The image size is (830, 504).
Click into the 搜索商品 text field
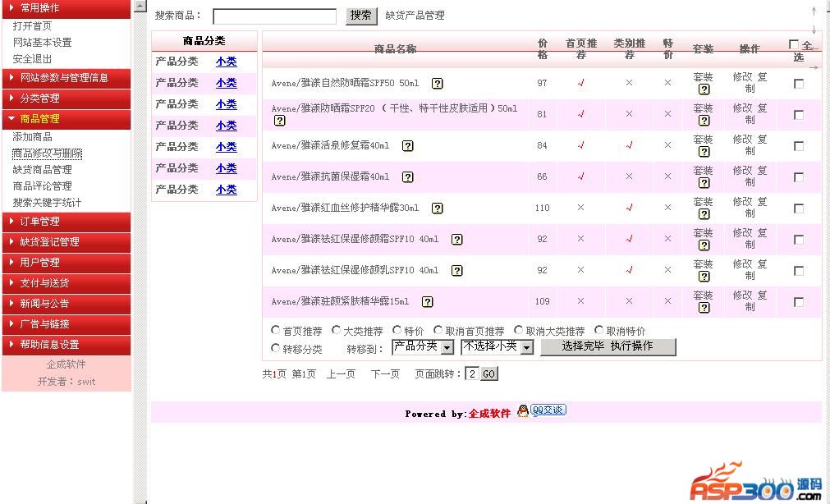pyautogui.click(x=274, y=16)
